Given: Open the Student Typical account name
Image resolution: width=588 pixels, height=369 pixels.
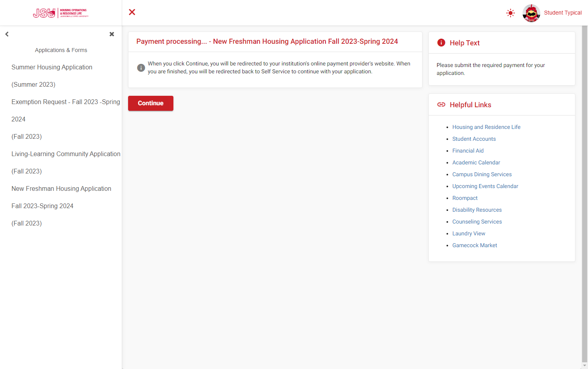Looking at the screenshot, I should pyautogui.click(x=563, y=13).
